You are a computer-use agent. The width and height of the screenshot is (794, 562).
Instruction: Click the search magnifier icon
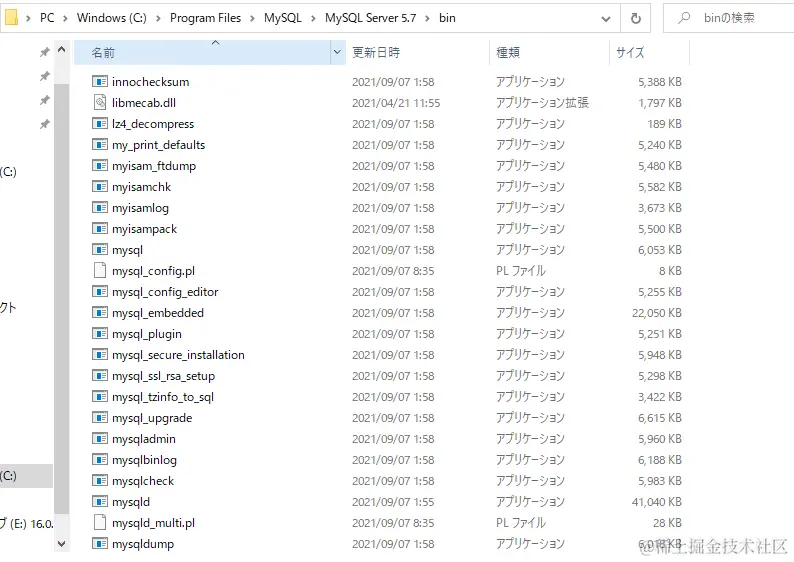(684, 18)
